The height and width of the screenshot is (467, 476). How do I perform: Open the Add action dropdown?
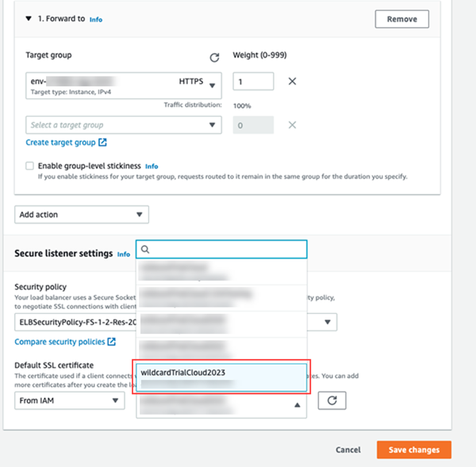point(82,214)
